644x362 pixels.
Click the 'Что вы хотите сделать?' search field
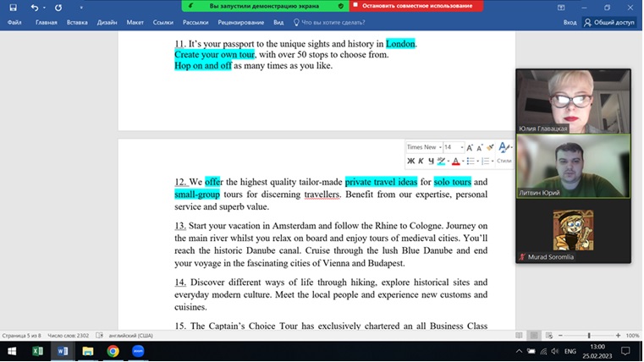point(329,23)
